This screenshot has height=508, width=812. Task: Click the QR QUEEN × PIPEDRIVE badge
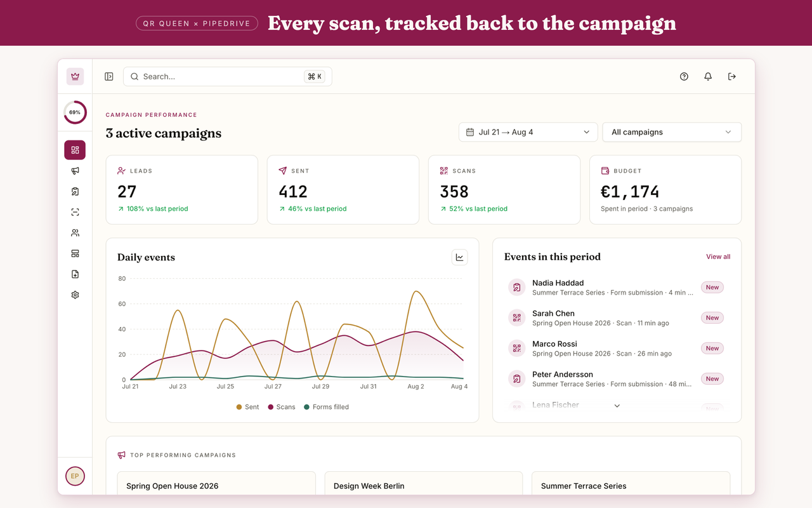pyautogui.click(x=197, y=23)
